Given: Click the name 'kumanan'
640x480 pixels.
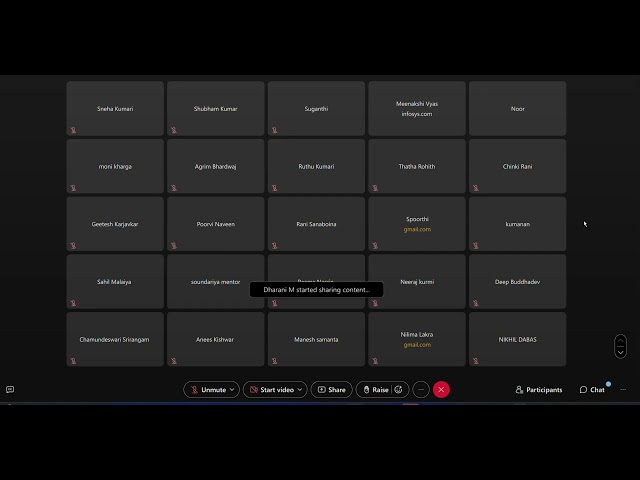Looking at the screenshot, I should (518, 224).
